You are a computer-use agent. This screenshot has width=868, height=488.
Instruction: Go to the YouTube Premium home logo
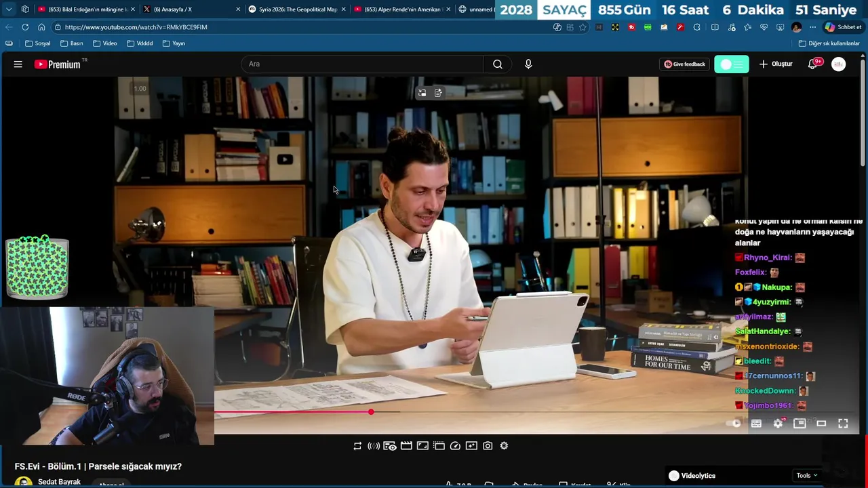(x=58, y=64)
